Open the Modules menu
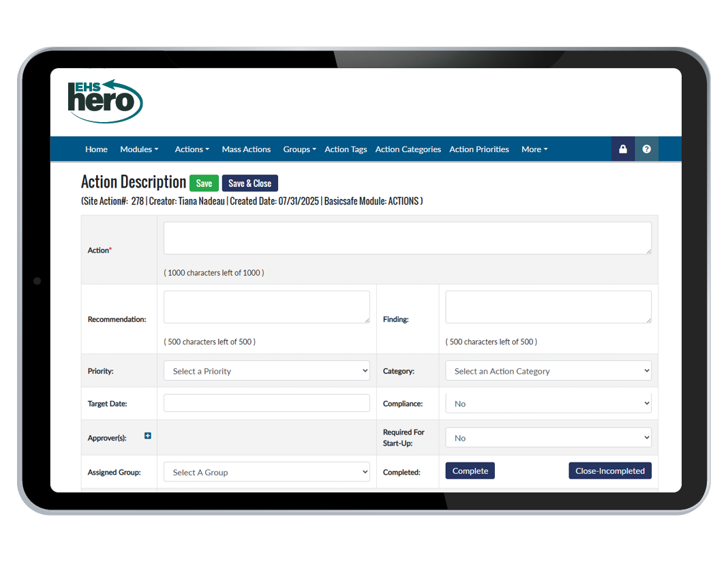Image resolution: width=728 pixels, height=562 pixels. pyautogui.click(x=139, y=149)
